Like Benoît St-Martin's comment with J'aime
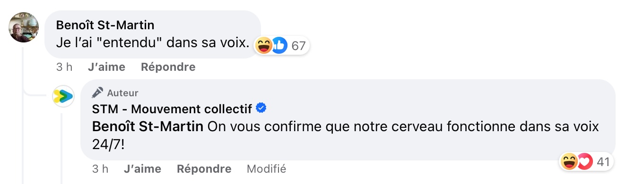The image size is (644, 184). click(x=106, y=67)
